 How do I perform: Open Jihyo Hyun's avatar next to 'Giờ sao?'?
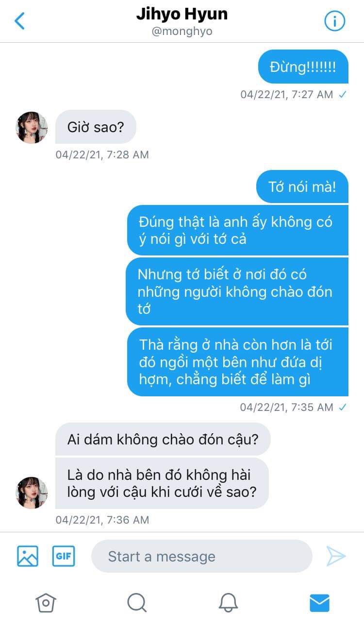pos(32,128)
